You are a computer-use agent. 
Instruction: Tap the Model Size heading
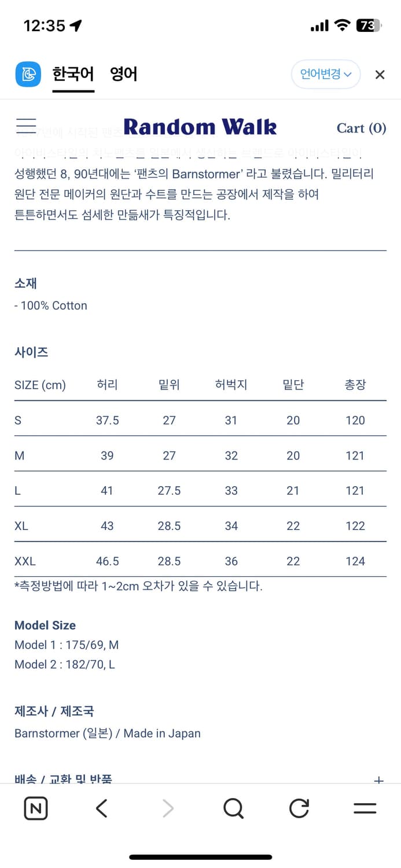(x=45, y=625)
